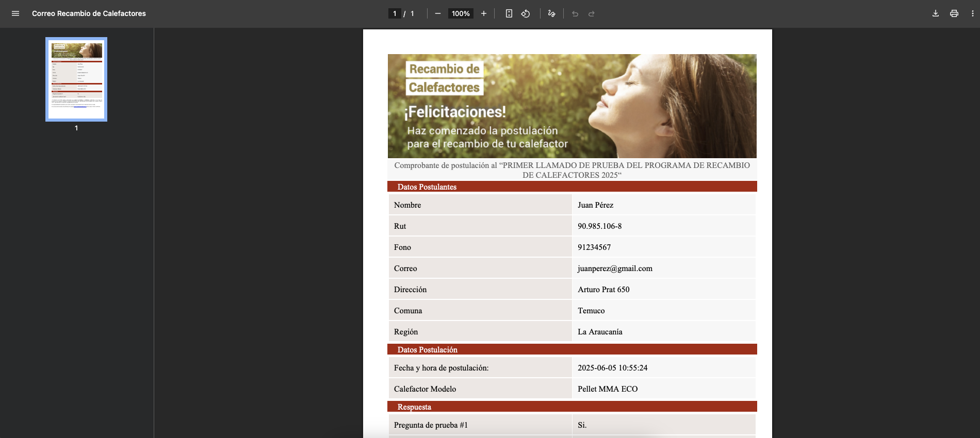Print the document
Viewport: 980px width, 438px height.
click(x=954, y=13)
